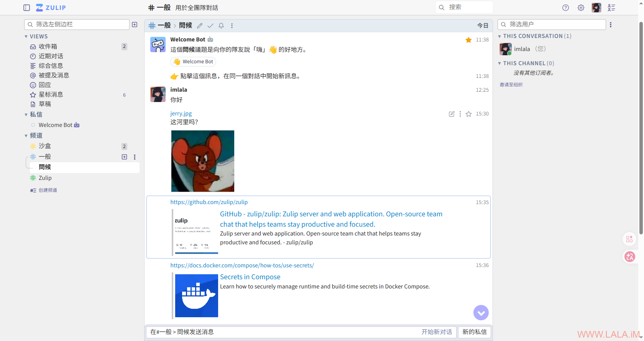The height and width of the screenshot is (341, 644).
Task: Toggle the user list sidebar icon
Action: [611, 8]
